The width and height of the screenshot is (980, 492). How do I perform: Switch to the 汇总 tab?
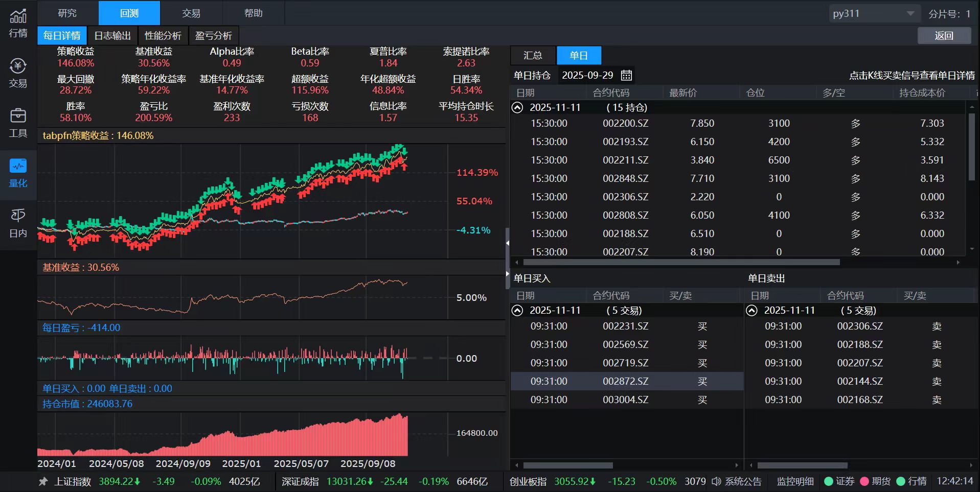(533, 55)
